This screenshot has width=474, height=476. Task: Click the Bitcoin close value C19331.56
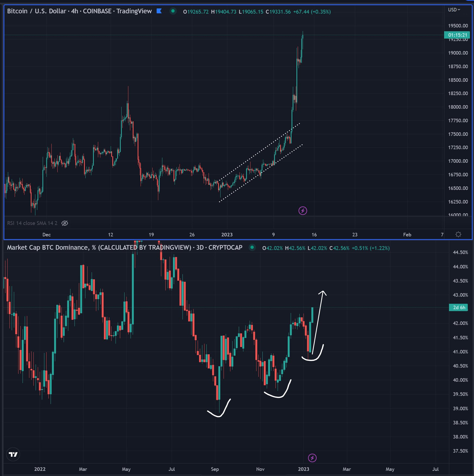278,12
